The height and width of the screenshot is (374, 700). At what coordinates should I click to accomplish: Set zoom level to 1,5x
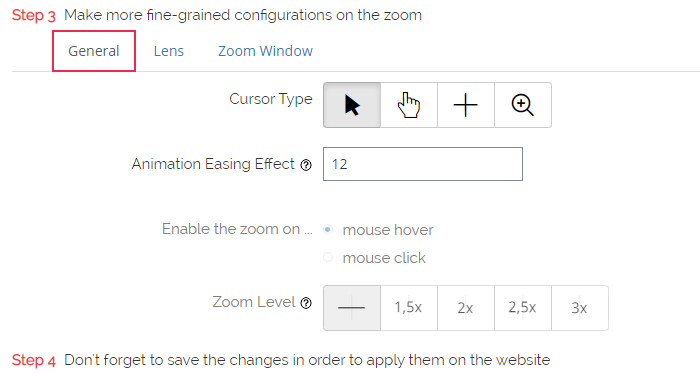(x=409, y=308)
